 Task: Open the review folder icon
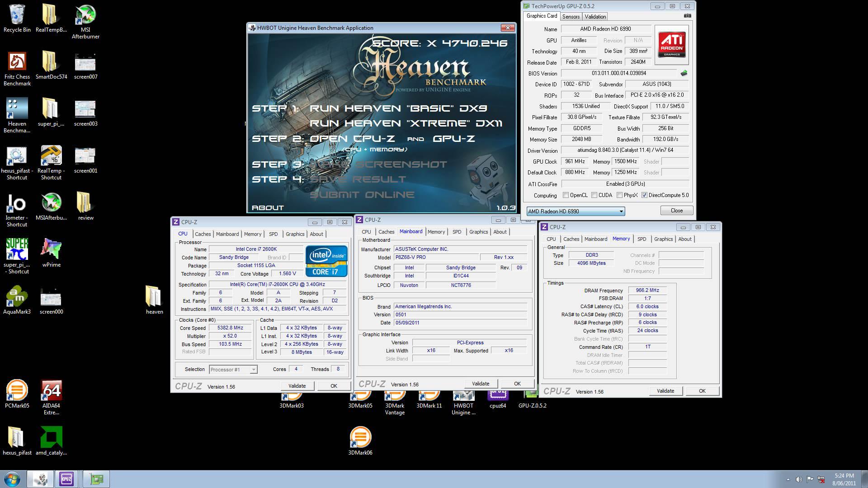(85, 206)
